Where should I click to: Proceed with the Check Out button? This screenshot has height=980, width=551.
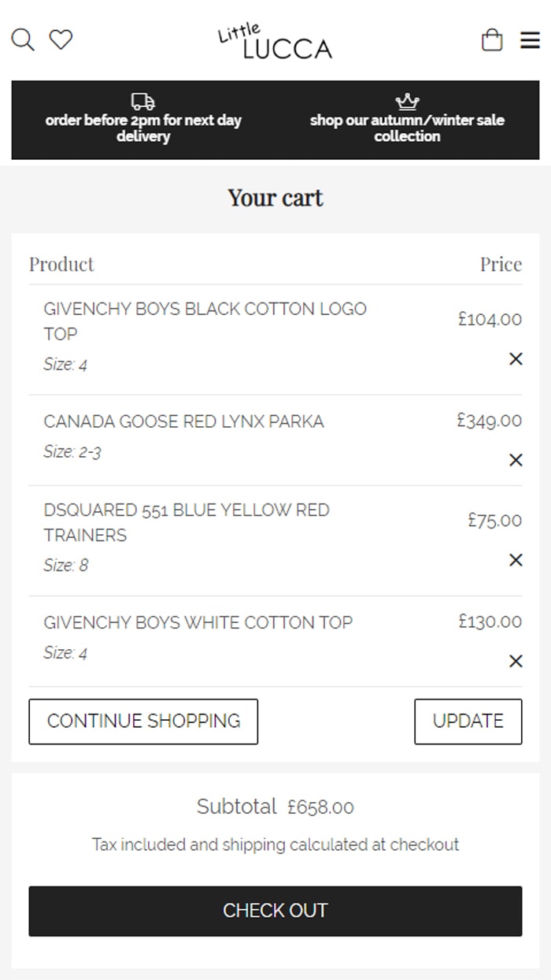pos(275,911)
